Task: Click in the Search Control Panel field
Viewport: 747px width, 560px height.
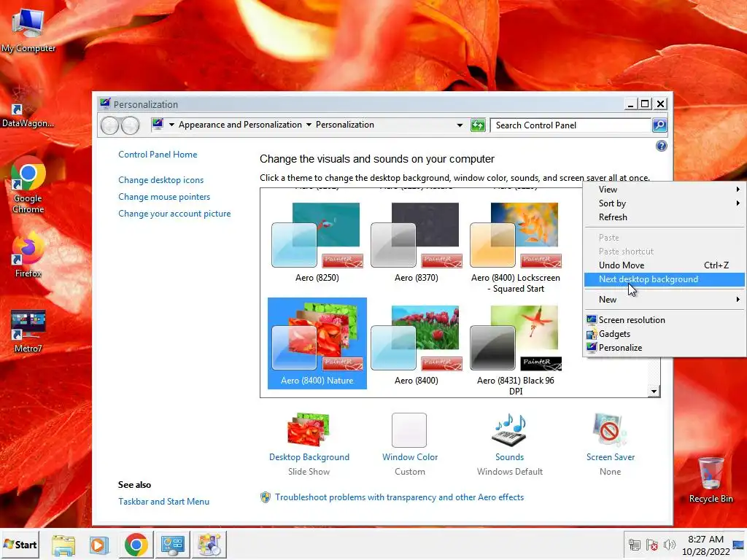Action: 570,125
